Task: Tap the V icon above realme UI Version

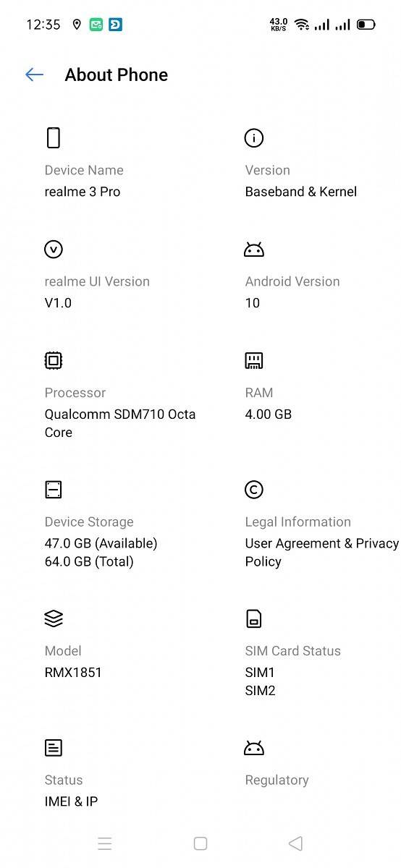Action: 54,249
